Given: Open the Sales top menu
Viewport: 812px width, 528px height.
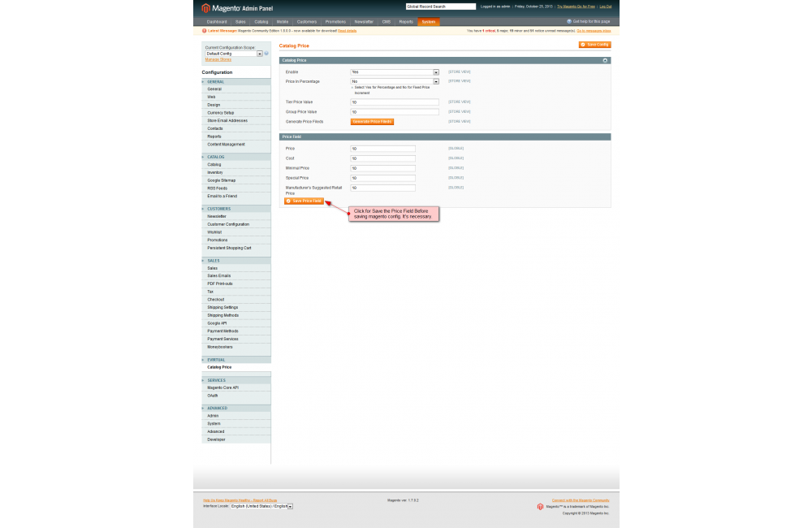Looking at the screenshot, I should coord(240,22).
